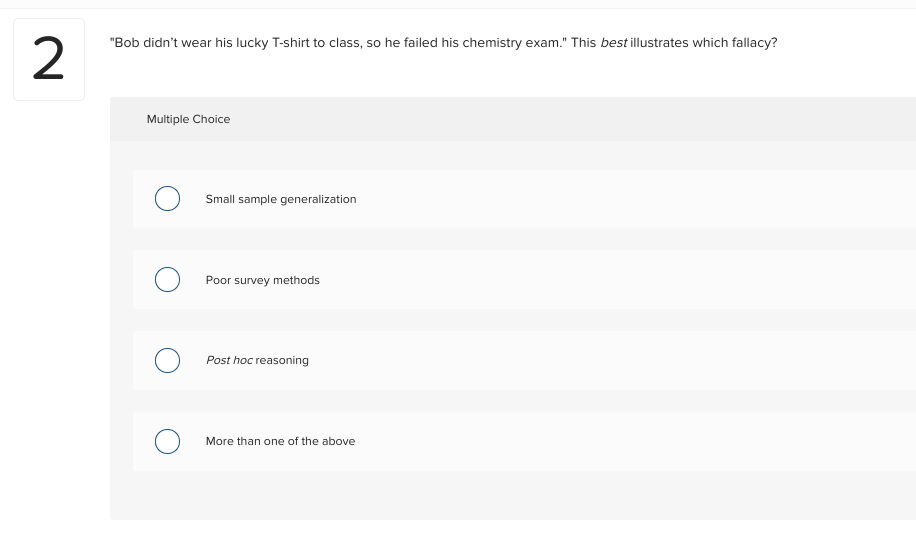Click the 'More than one of the above' text
Screen dimensions: 916x551
[280, 441]
